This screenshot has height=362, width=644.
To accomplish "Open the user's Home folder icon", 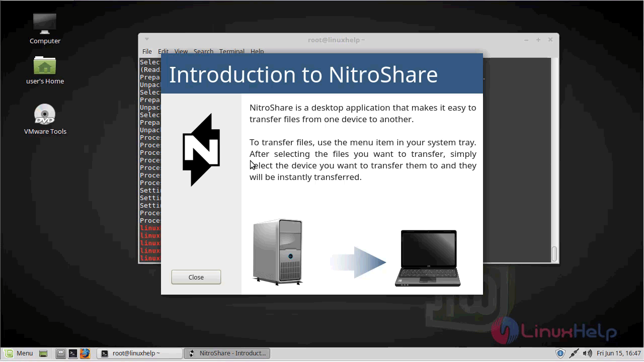I will click(x=45, y=70).
